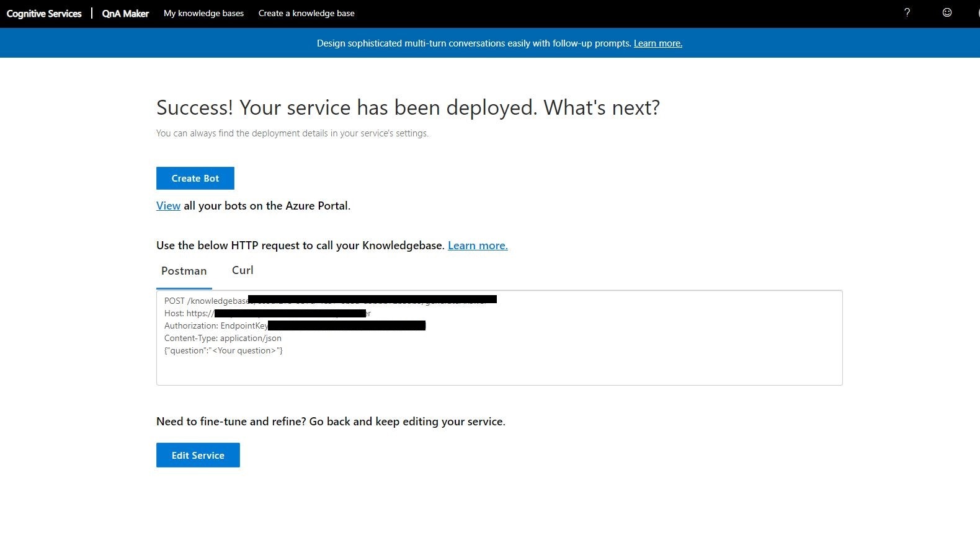
Task: Click the Create Bot button
Action: [x=195, y=178]
